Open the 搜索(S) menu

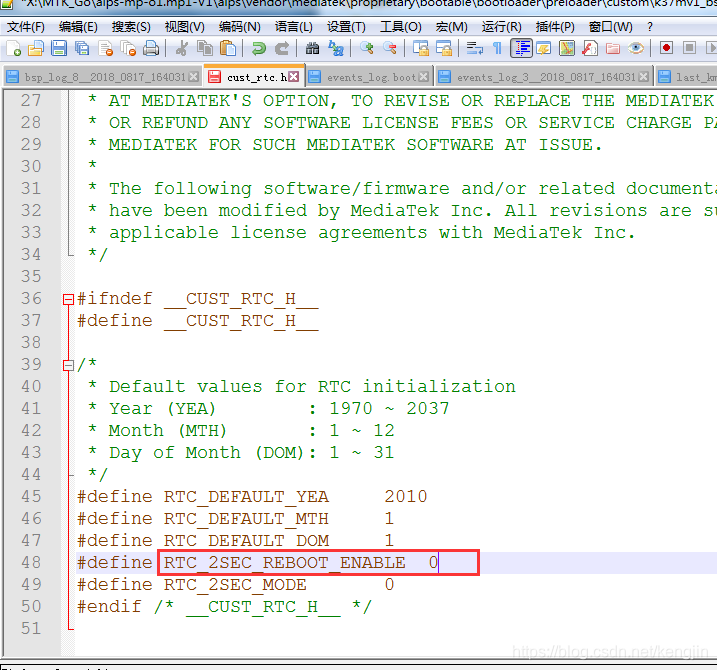[131, 27]
